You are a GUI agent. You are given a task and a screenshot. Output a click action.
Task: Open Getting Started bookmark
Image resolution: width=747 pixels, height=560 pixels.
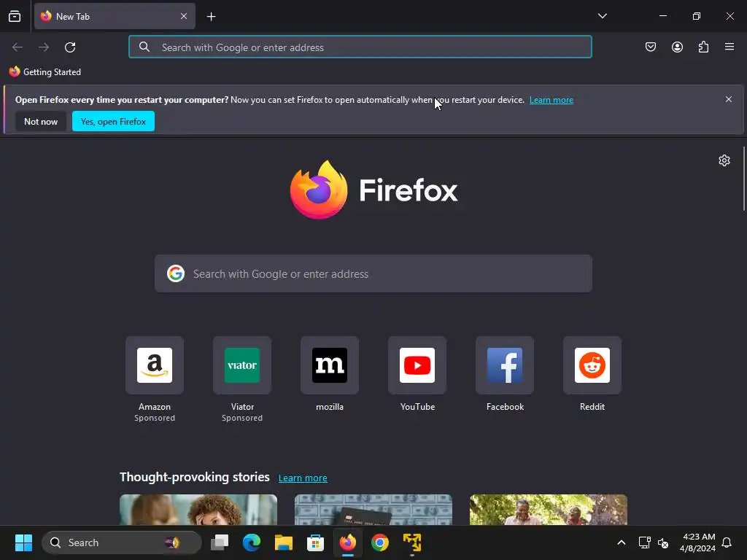pos(45,72)
